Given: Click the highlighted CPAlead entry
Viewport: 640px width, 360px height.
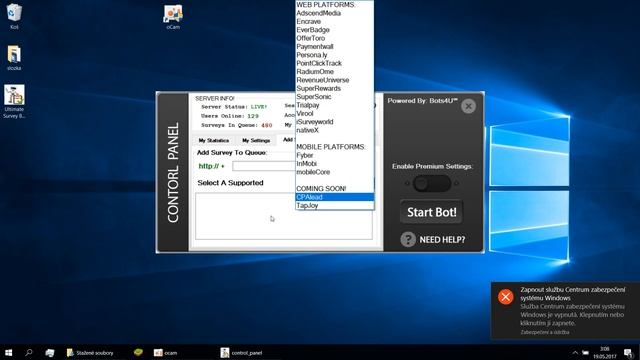Looking at the screenshot, I should coord(335,197).
